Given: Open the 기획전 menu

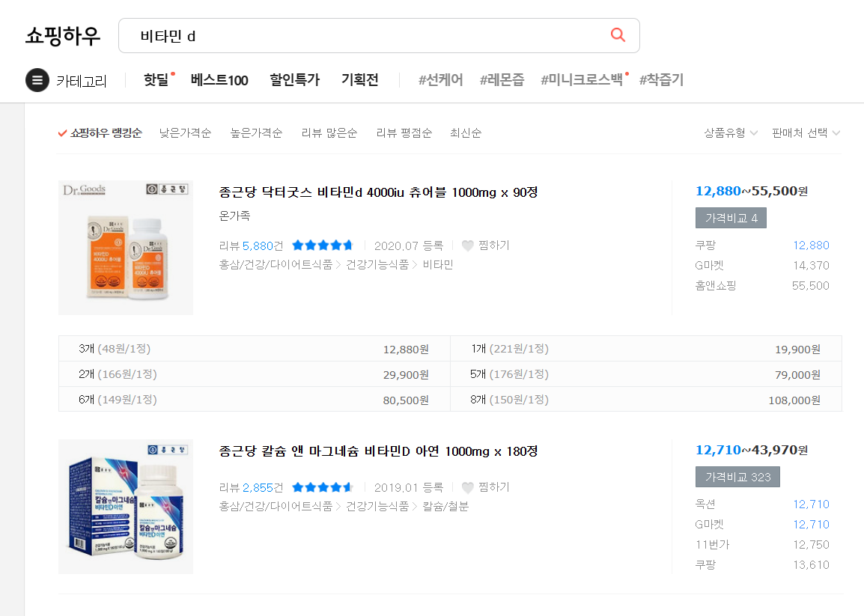Looking at the screenshot, I should pyautogui.click(x=360, y=80).
